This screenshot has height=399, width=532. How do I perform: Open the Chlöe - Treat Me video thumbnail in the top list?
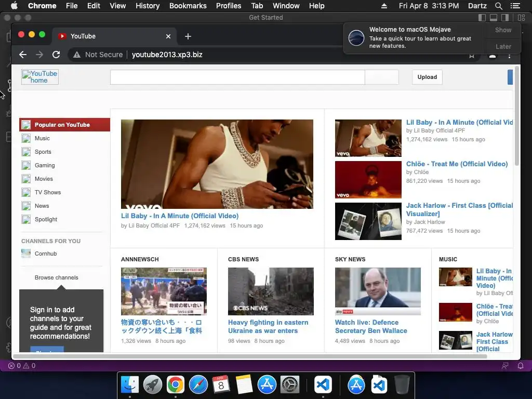click(x=368, y=180)
